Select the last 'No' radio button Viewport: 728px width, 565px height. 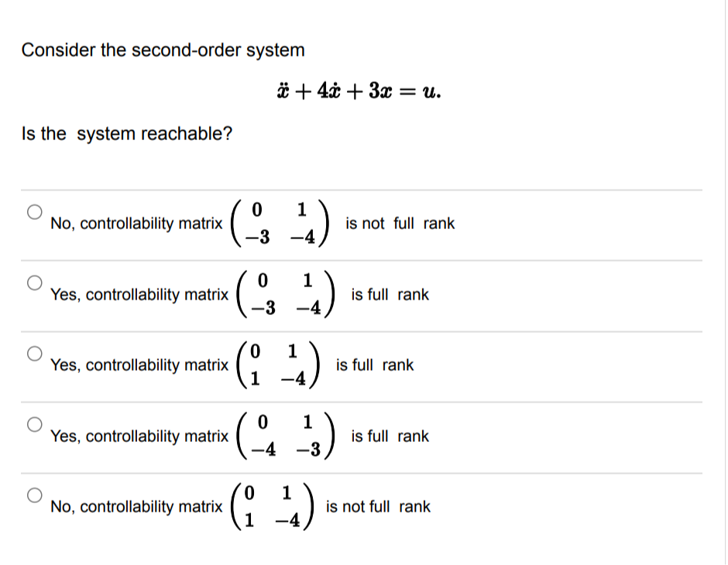[x=34, y=496]
